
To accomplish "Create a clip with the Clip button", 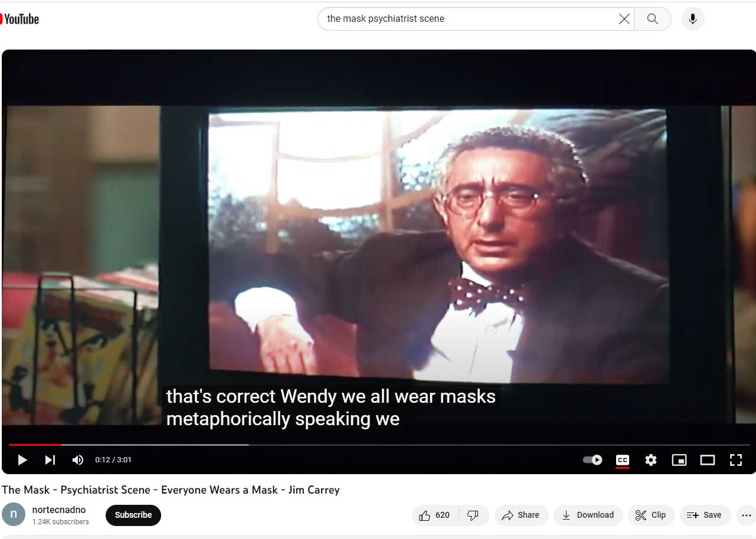I will [x=651, y=515].
